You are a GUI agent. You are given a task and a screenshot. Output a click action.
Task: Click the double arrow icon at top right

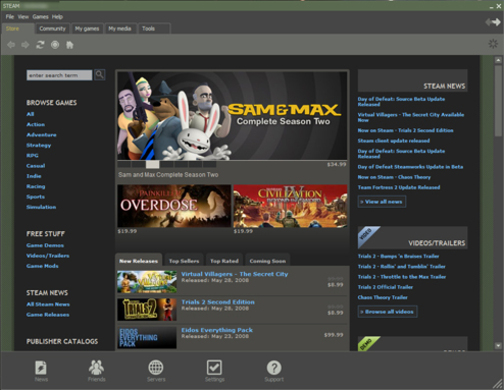[493, 22]
